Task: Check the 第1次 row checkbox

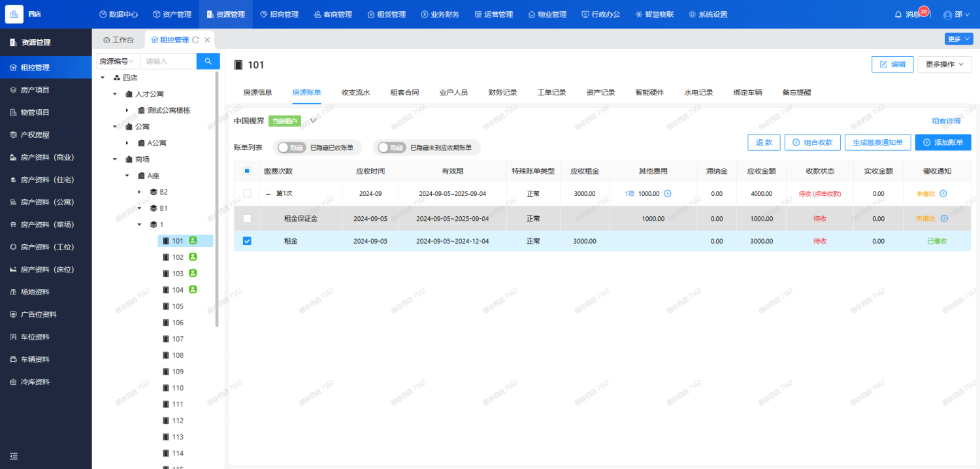Action: (247, 193)
